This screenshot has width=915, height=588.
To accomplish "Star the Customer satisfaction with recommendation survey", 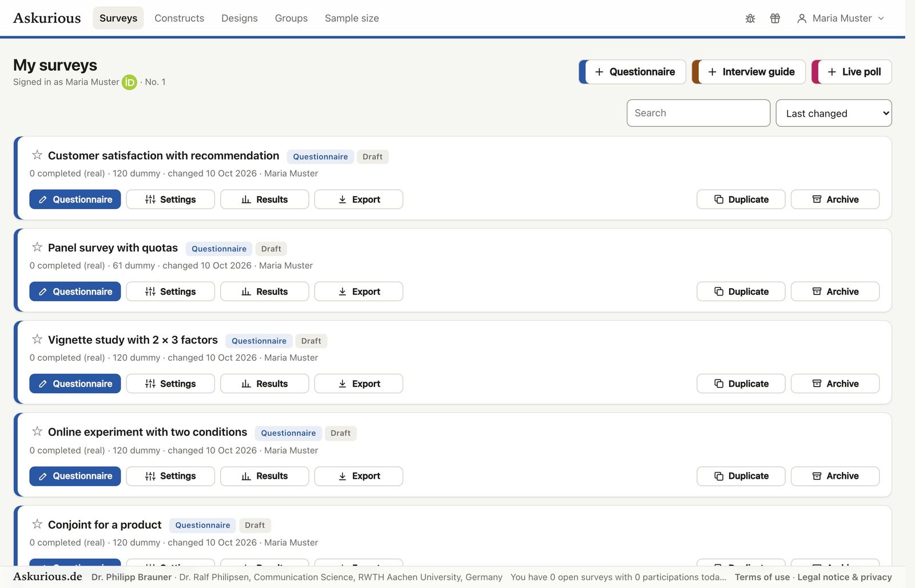I will tap(37, 155).
